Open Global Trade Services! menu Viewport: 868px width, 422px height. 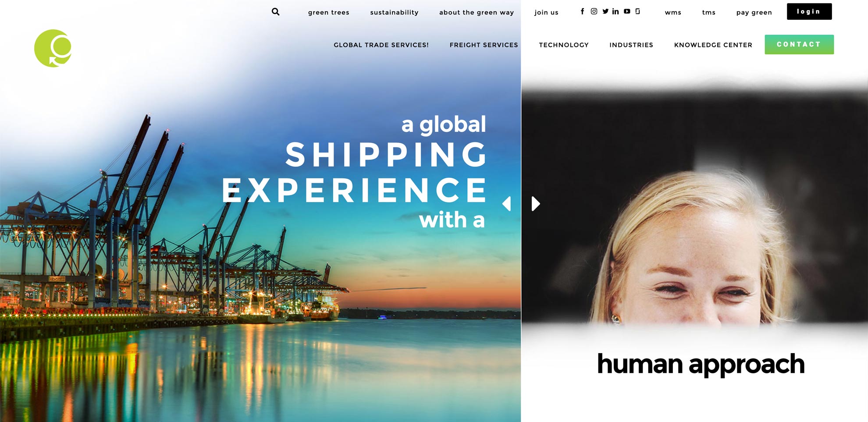click(x=381, y=45)
